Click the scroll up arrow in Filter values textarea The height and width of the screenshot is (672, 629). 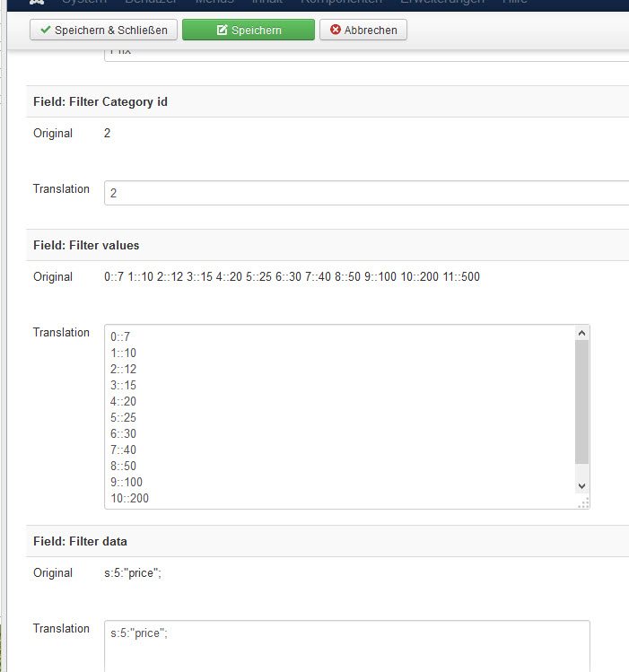coord(581,333)
